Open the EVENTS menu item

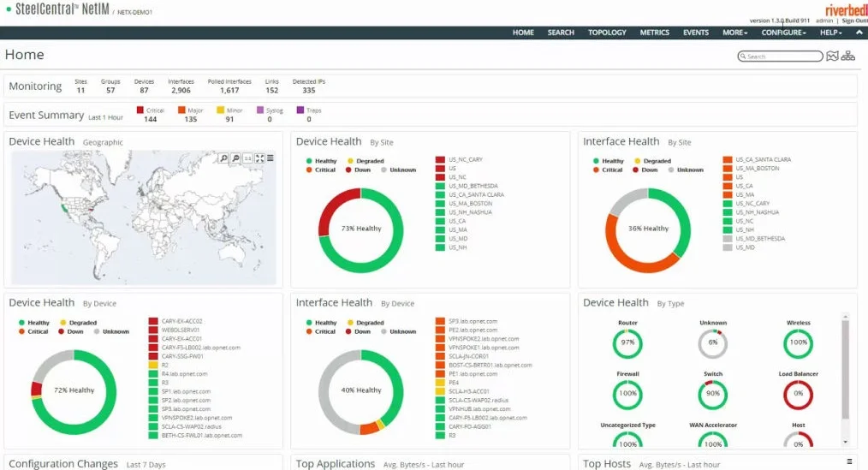coord(695,33)
